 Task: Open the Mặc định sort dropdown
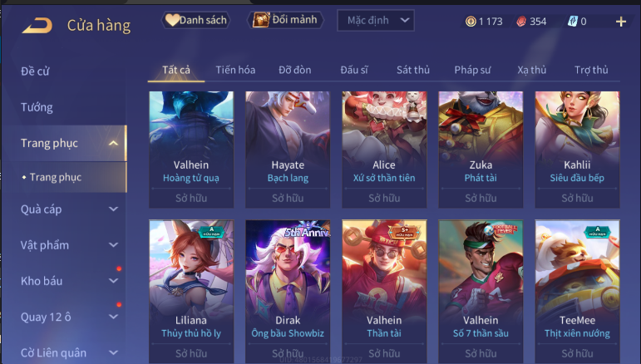[375, 21]
